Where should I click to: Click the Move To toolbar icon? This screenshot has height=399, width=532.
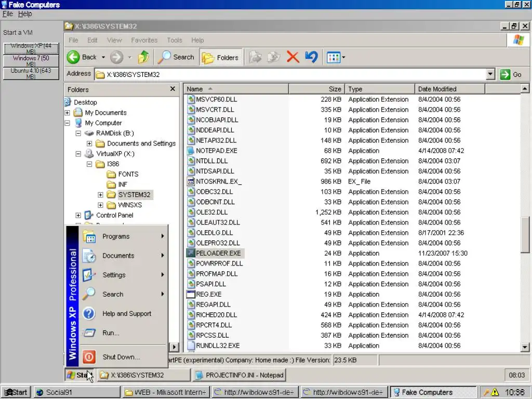256,57
